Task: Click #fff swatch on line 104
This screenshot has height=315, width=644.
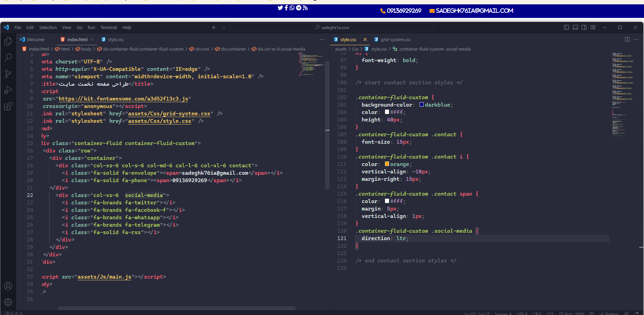Action: (387, 112)
